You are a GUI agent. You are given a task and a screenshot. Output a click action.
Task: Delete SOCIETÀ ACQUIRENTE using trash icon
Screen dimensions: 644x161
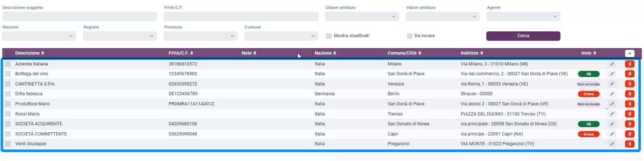point(630,124)
